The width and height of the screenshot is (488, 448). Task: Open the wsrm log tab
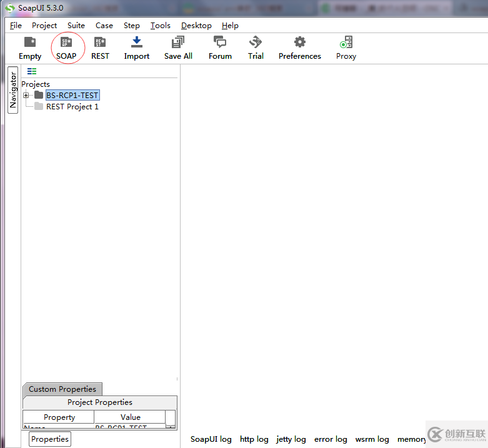coord(372,439)
